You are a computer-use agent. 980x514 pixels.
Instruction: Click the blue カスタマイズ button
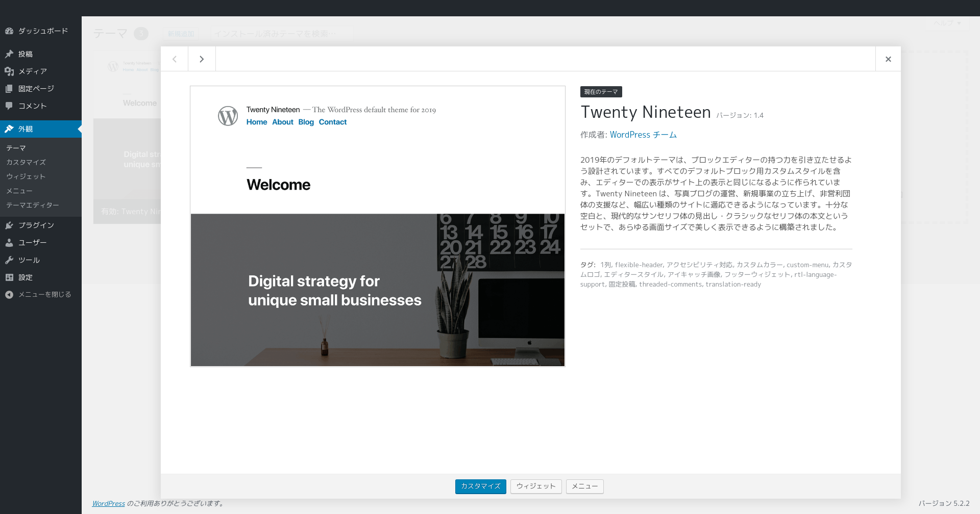pos(481,486)
